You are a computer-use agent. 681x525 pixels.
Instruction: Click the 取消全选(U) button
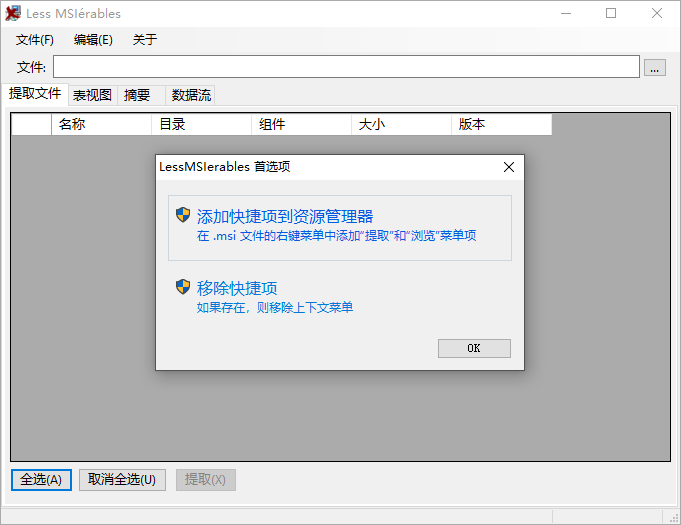click(122, 480)
